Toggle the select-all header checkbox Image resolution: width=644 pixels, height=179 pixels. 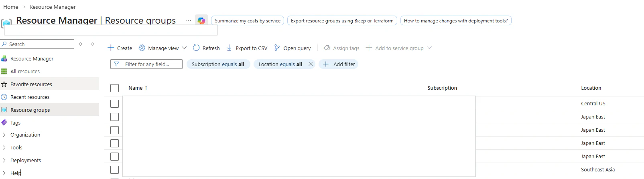pos(114,88)
